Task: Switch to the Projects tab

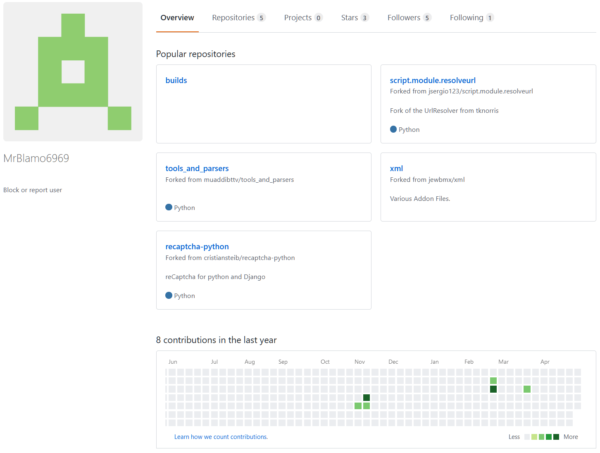Action: coord(303,18)
